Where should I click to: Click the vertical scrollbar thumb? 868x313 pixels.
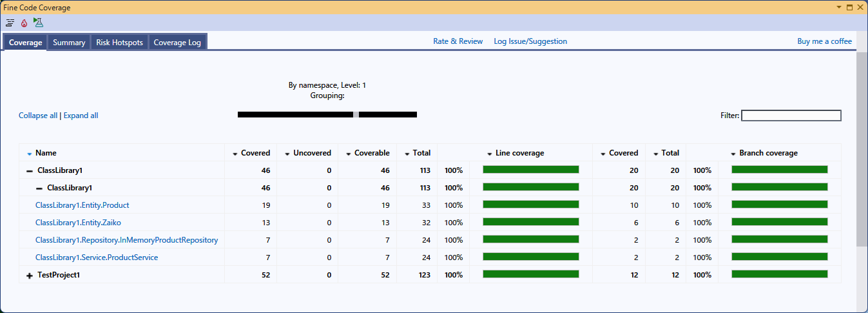coord(862,148)
